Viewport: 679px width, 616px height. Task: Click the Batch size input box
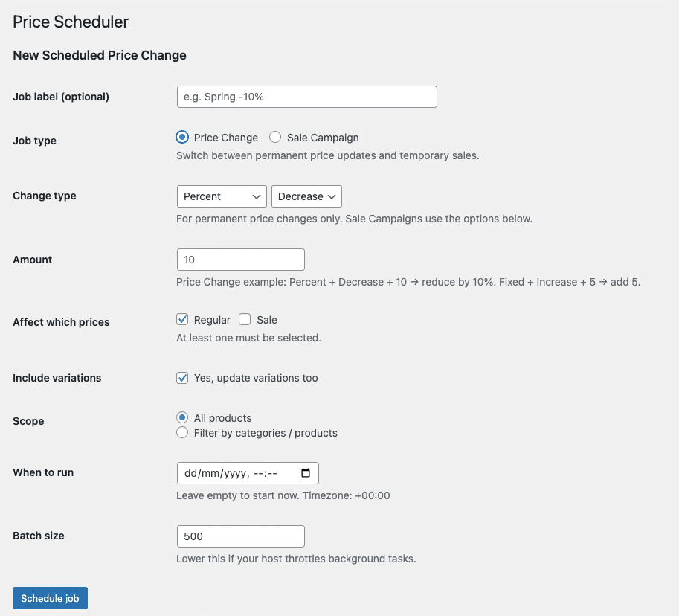pos(241,536)
